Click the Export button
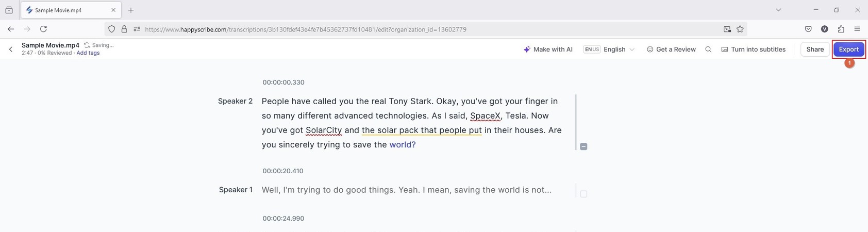868x232 pixels. [x=848, y=49]
